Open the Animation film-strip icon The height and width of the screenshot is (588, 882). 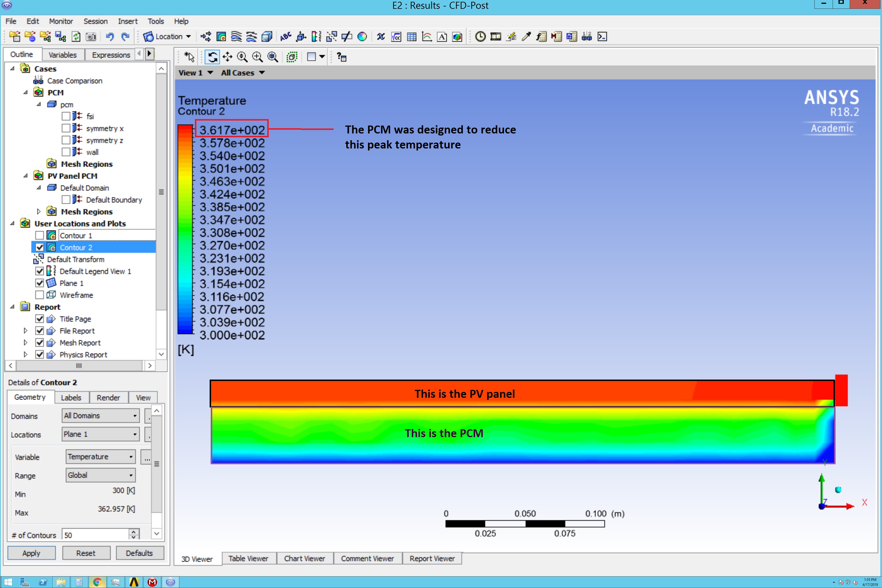coord(496,36)
